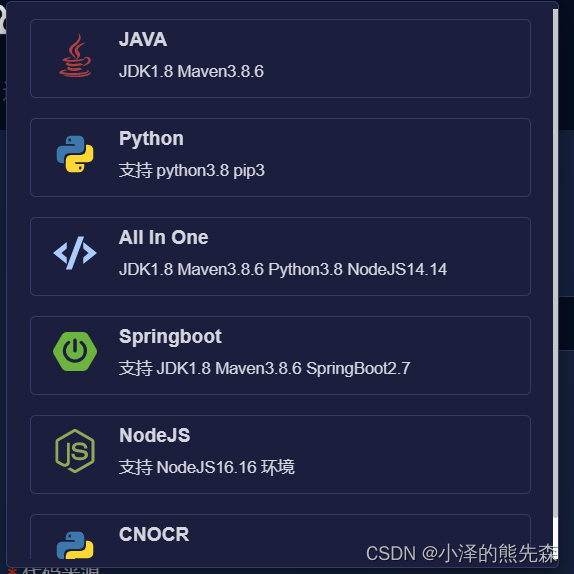This screenshot has width=574, height=574.
Task: Choose the All In One heading
Action: 164,238
